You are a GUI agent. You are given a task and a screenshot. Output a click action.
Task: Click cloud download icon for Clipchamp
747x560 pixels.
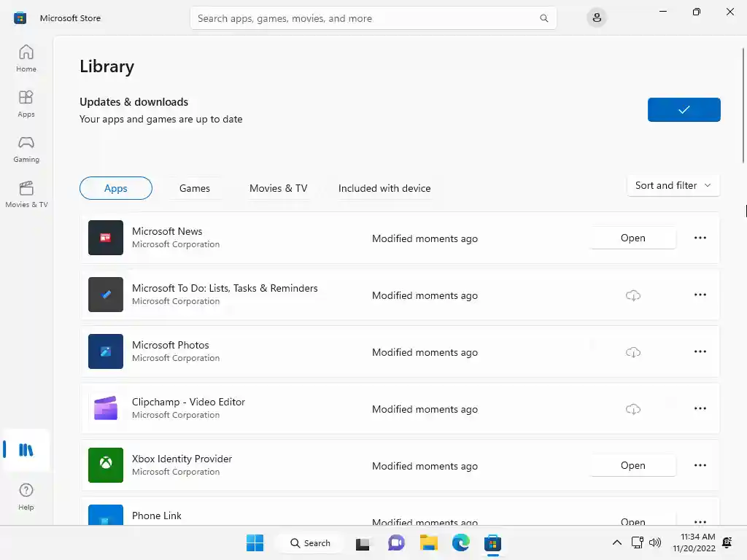tap(633, 409)
